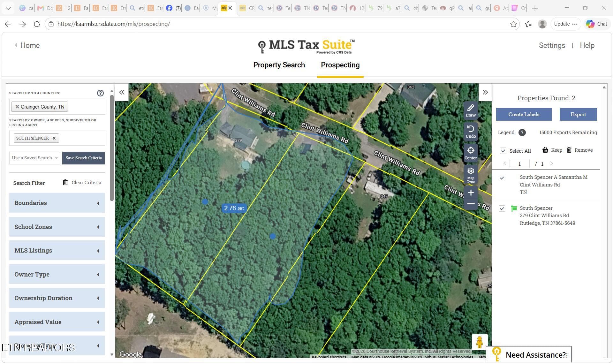Expand the MLS Listings filter
613x364 pixels.
[x=57, y=250]
